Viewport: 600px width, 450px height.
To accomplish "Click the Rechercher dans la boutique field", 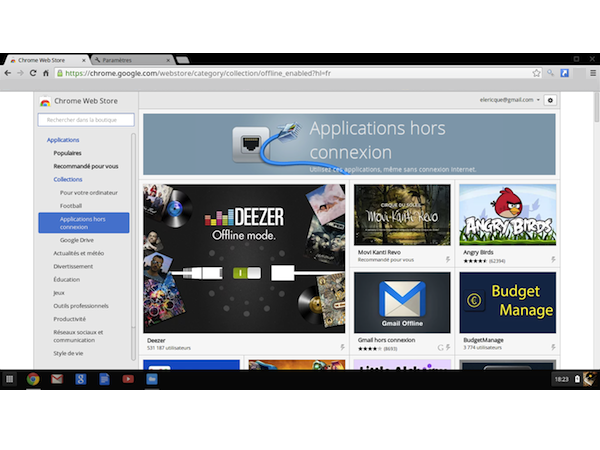I will pos(86,120).
